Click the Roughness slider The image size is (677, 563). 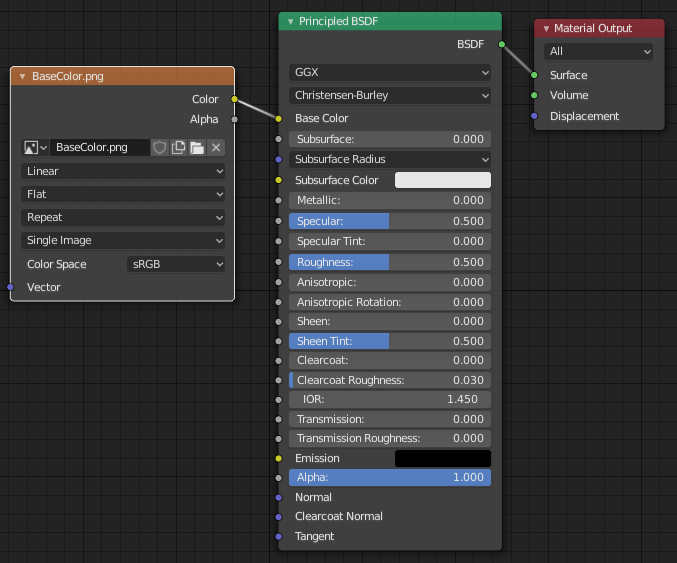coord(390,262)
